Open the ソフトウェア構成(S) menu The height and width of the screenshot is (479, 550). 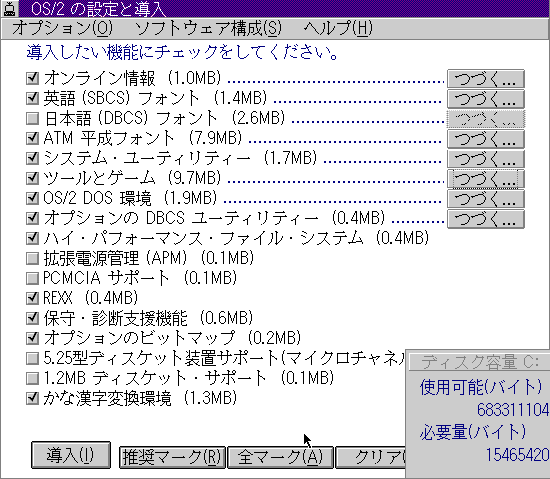[208, 28]
